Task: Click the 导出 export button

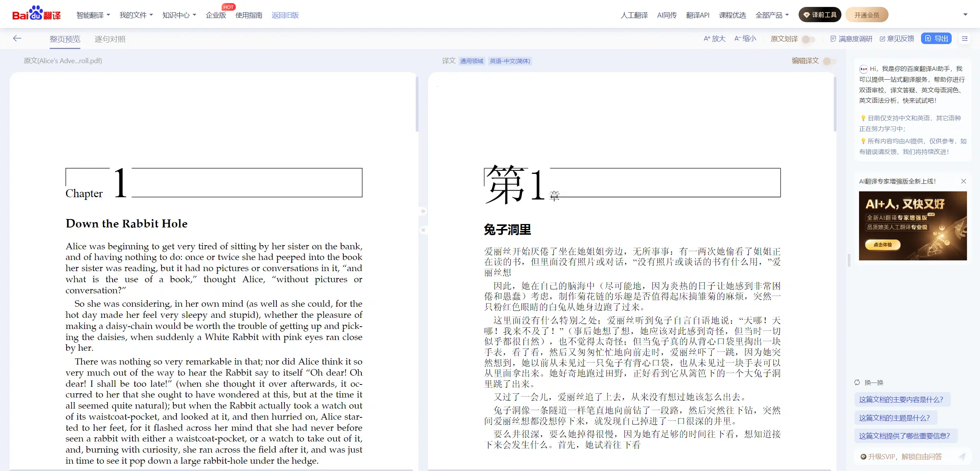Action: pos(936,39)
